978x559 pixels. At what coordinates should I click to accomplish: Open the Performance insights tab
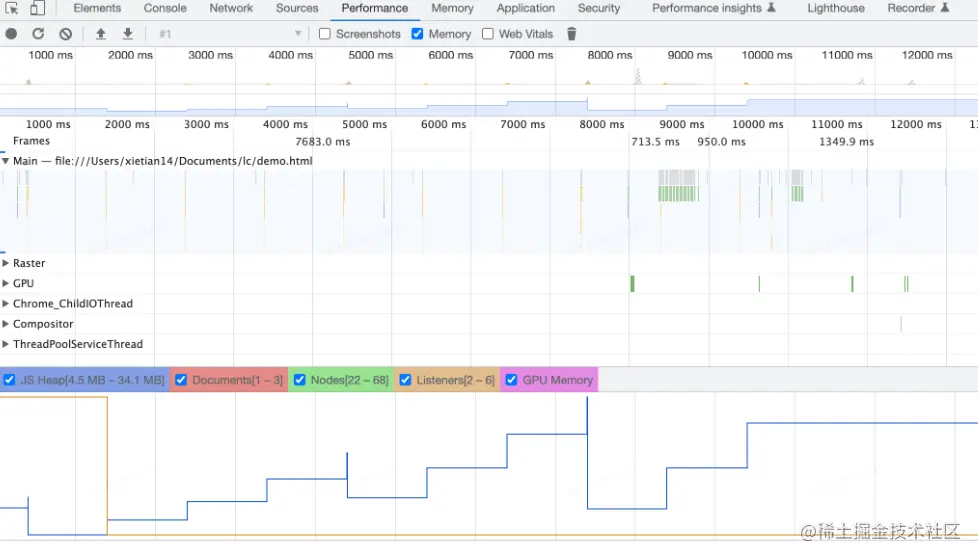point(714,8)
